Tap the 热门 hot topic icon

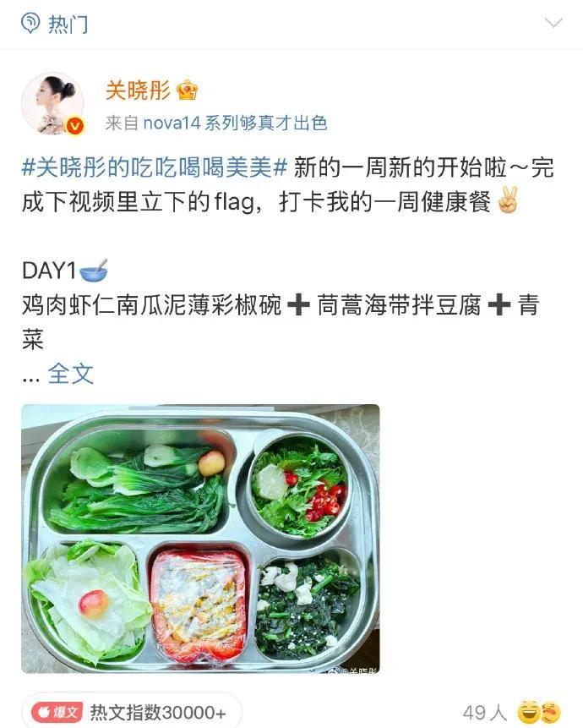(30, 23)
